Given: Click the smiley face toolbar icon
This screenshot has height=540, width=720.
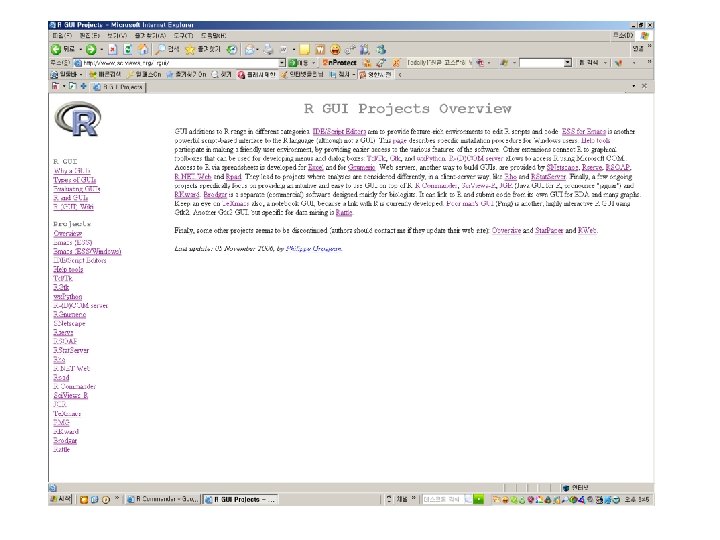Looking at the screenshot, I should pyautogui.click(x=335, y=49).
